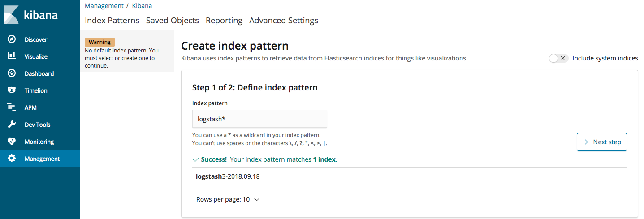Click the Management gear icon
This screenshot has height=219, width=644.
(x=12, y=159)
